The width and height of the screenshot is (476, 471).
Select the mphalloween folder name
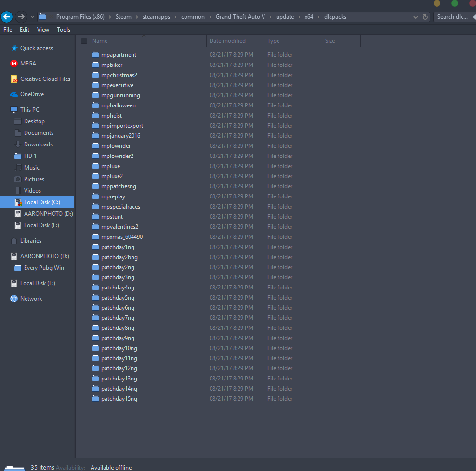[119, 105]
